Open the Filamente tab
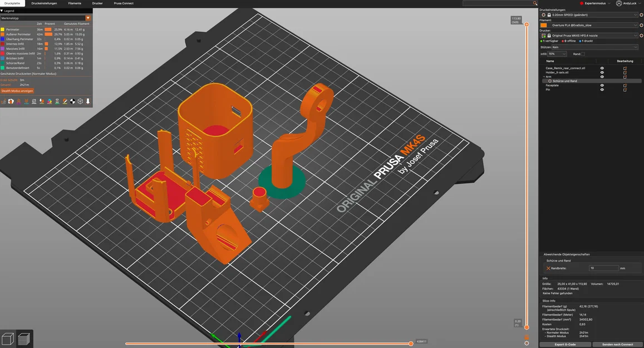The image size is (644, 348). tap(75, 3)
